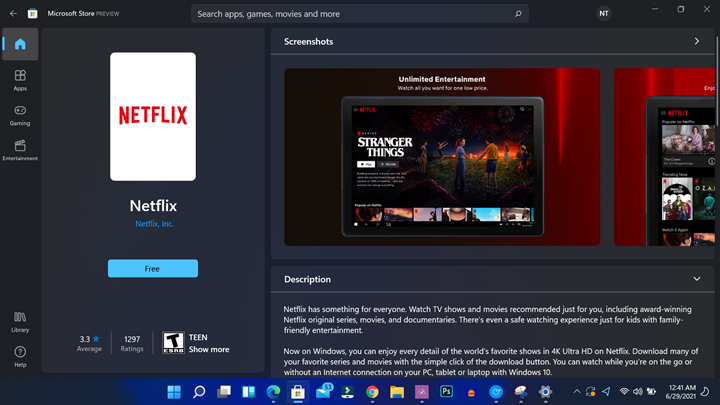Click the ESRB Teen rating badge
720x405 pixels.
(173, 343)
